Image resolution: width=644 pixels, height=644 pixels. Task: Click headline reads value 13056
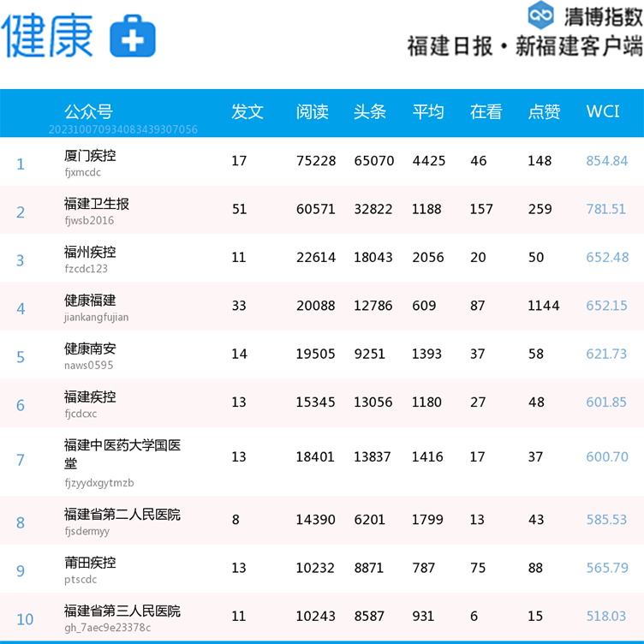point(373,402)
